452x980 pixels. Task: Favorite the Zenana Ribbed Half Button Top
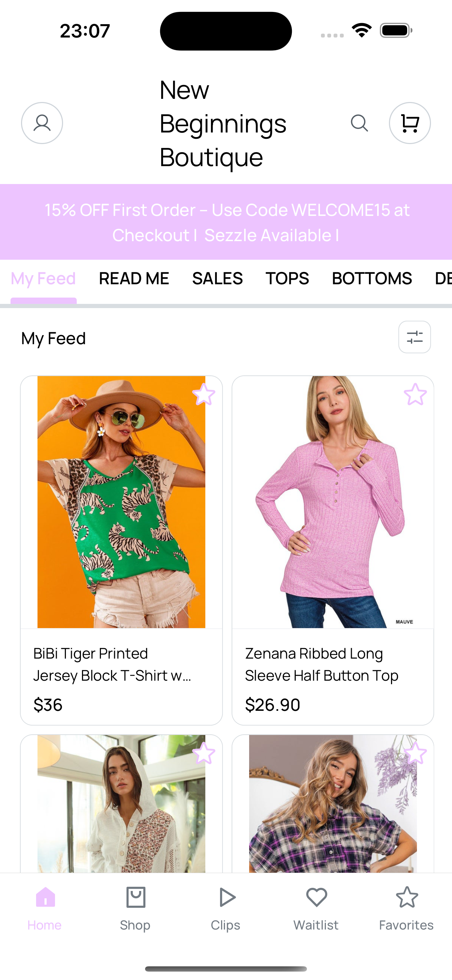[415, 394]
